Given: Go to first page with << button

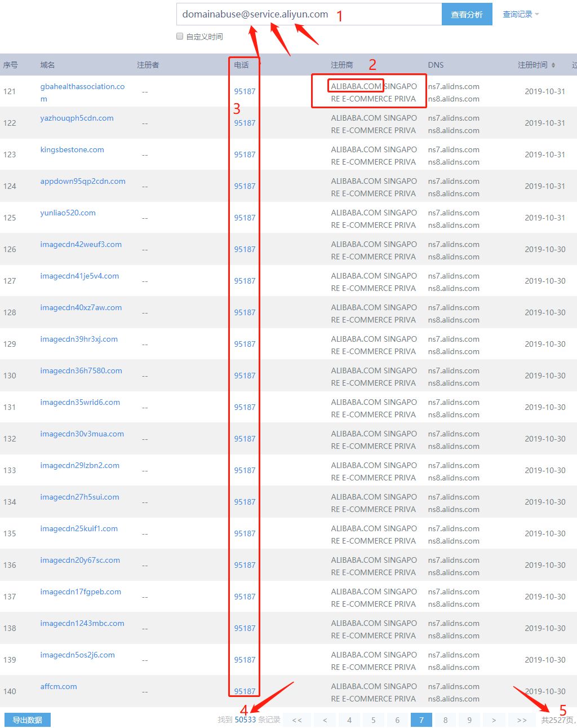Looking at the screenshot, I should pyautogui.click(x=297, y=720).
